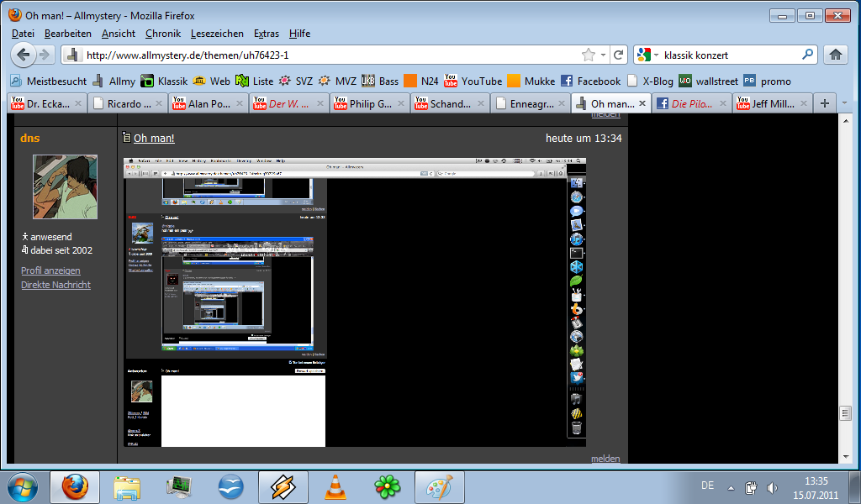Image resolution: width=861 pixels, height=504 pixels.
Task: Open the X-Blog bookmark
Action: [x=650, y=81]
